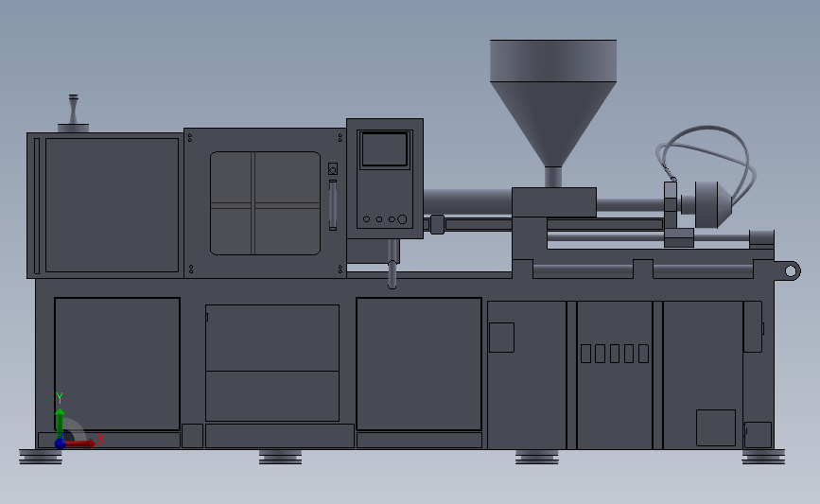Select the small square box between the bottom base panels

[192, 436]
